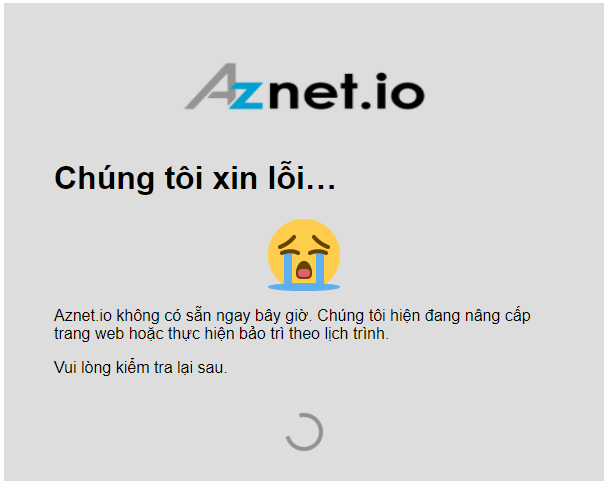Click the loading spinner
Screen dimensions: 609x486
[x=304, y=432]
